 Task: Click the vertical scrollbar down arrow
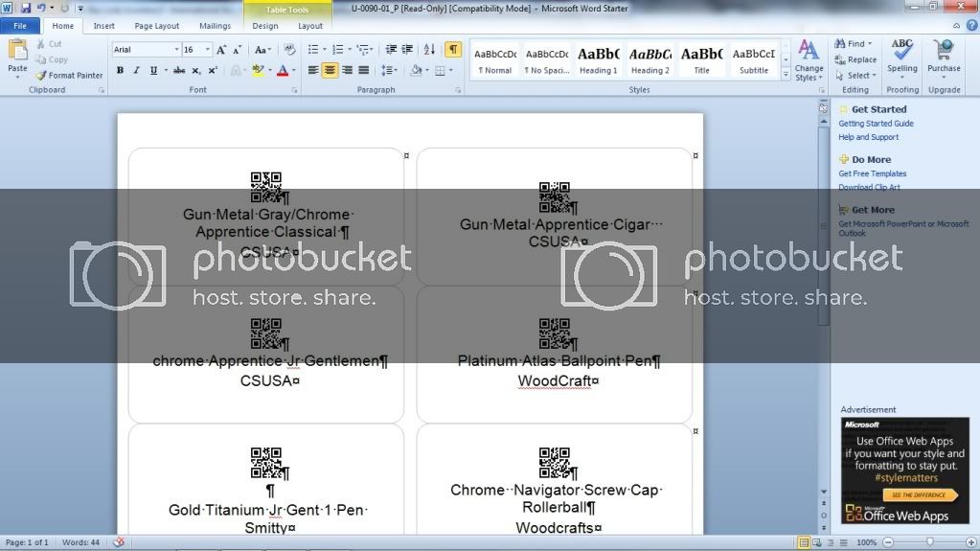(824, 492)
